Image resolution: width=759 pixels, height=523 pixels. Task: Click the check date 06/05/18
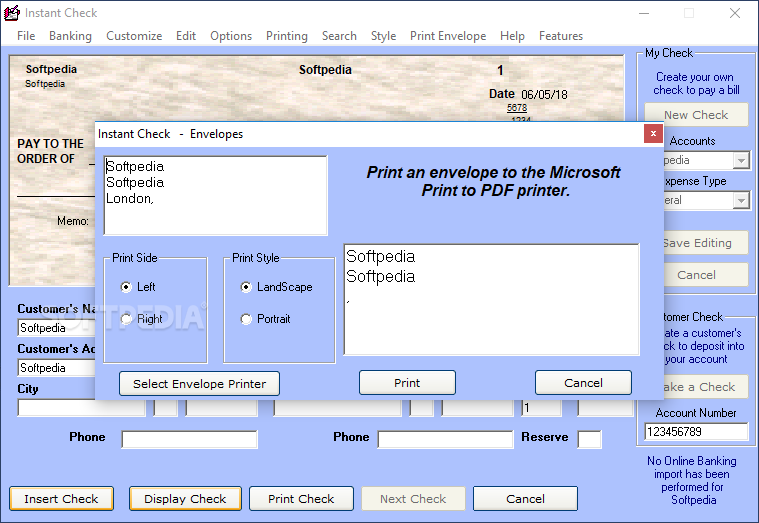point(544,94)
